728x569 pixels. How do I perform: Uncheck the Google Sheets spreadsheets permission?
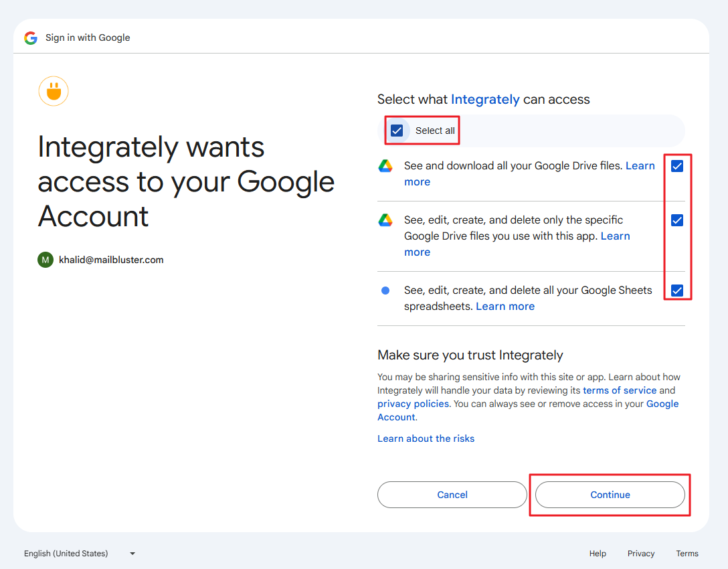coord(677,290)
